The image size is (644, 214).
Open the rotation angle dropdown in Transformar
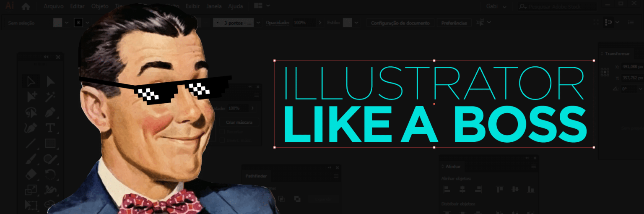click(x=640, y=89)
